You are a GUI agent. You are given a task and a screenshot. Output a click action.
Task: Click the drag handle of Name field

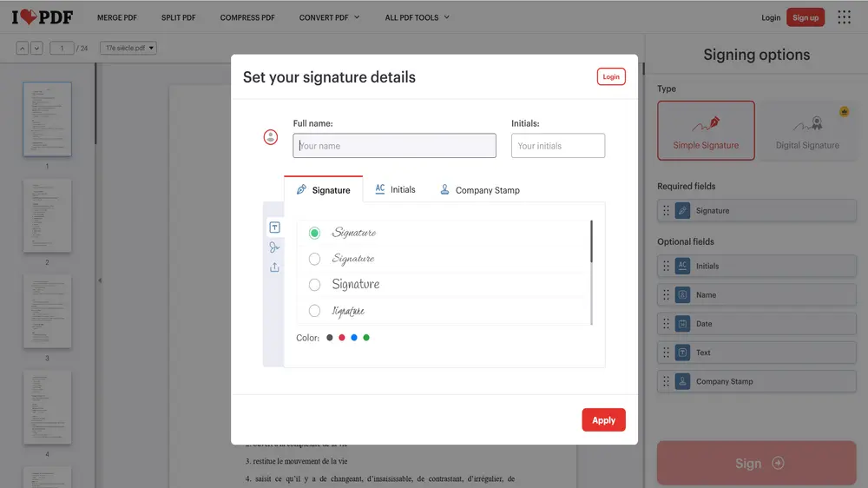coord(666,294)
